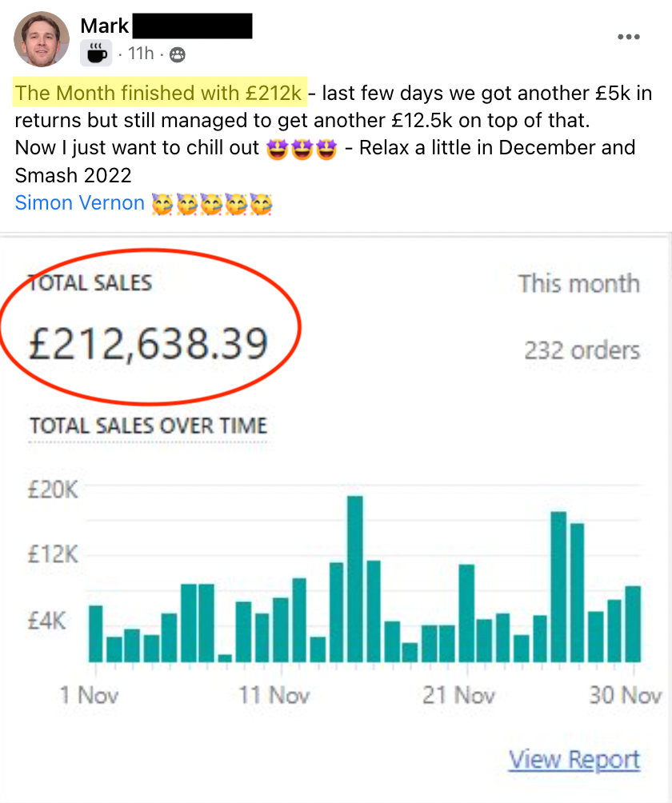This screenshot has height=803, width=672.
Task: Open the 11h post timestamp
Action: [141, 54]
